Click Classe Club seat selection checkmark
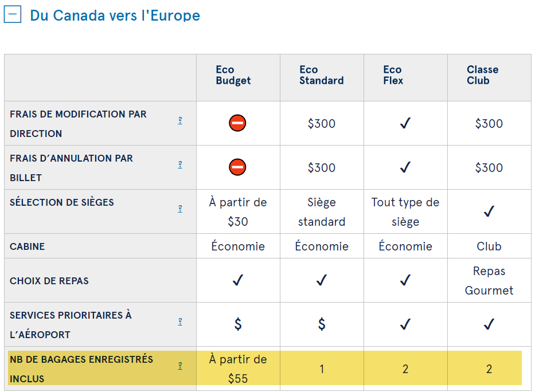This screenshot has height=392, width=535. 489,211
